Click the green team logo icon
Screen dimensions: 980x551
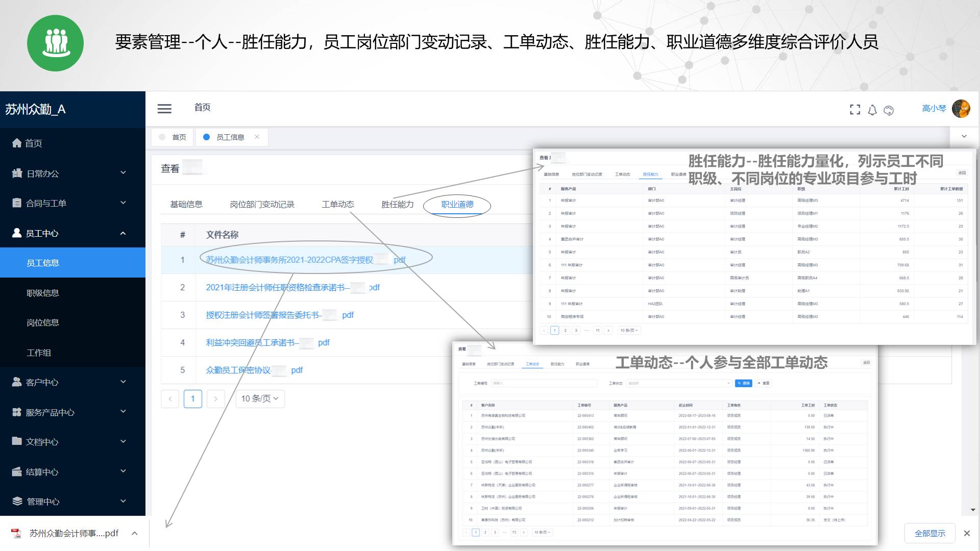[55, 43]
